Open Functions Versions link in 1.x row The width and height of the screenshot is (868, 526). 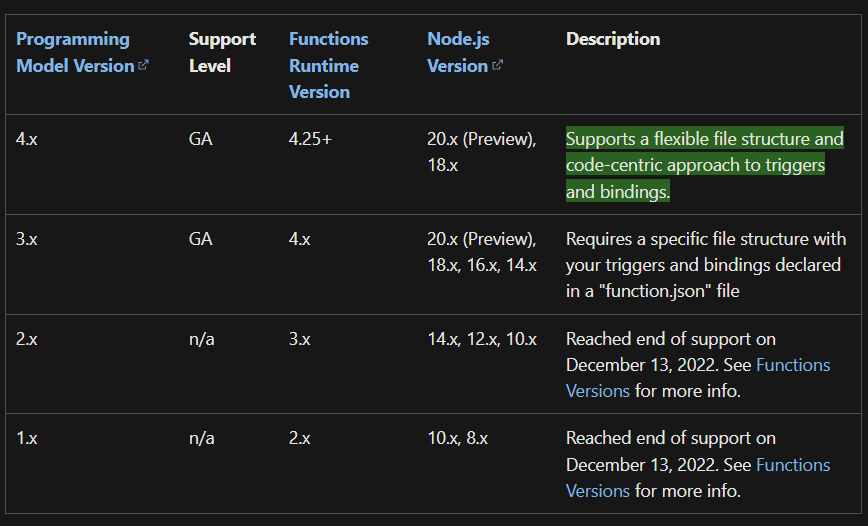click(x=698, y=478)
